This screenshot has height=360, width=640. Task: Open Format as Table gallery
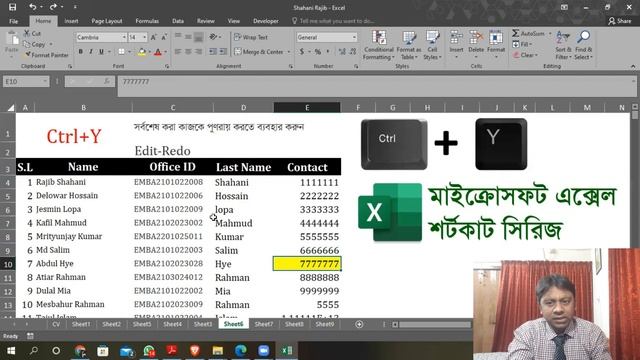(x=409, y=45)
